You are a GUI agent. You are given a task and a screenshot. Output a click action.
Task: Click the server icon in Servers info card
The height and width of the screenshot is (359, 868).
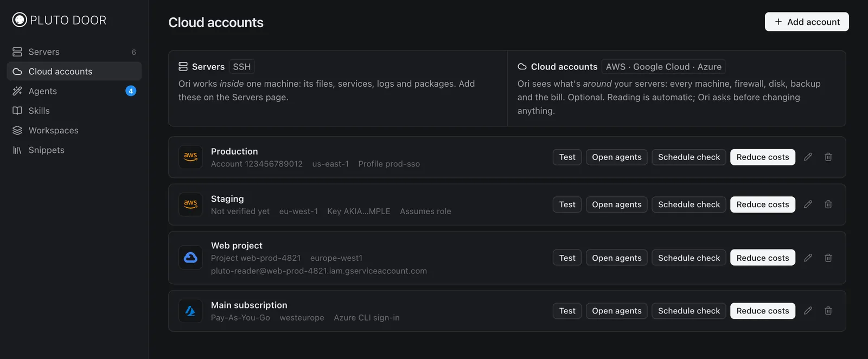[183, 67]
